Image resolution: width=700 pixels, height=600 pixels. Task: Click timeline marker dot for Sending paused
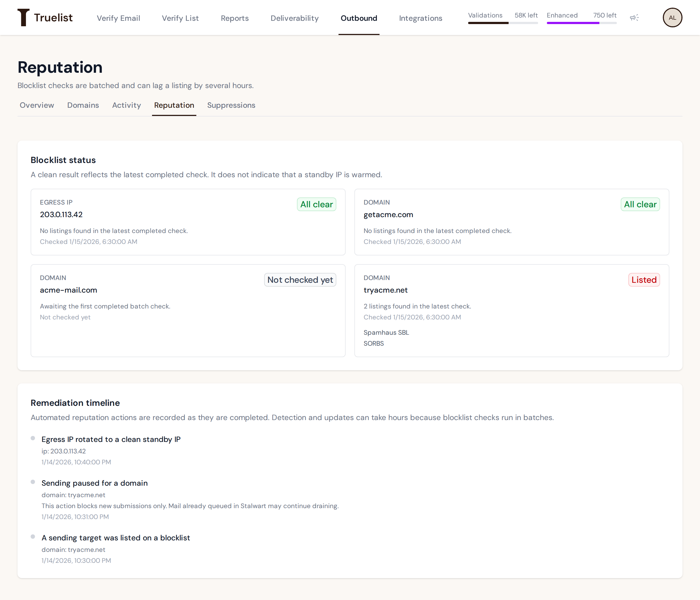point(33,482)
